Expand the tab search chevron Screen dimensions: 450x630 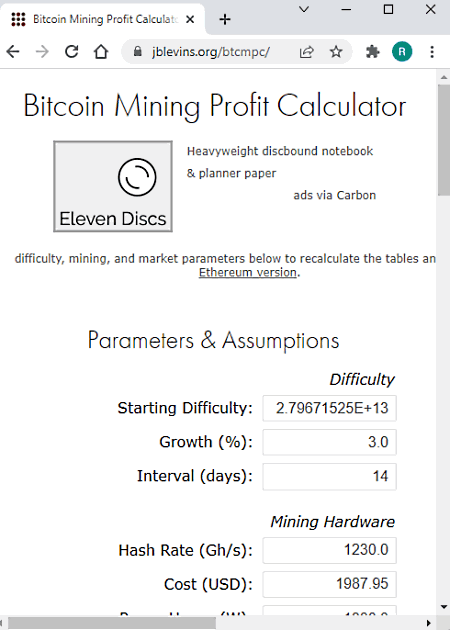pyautogui.click(x=304, y=9)
